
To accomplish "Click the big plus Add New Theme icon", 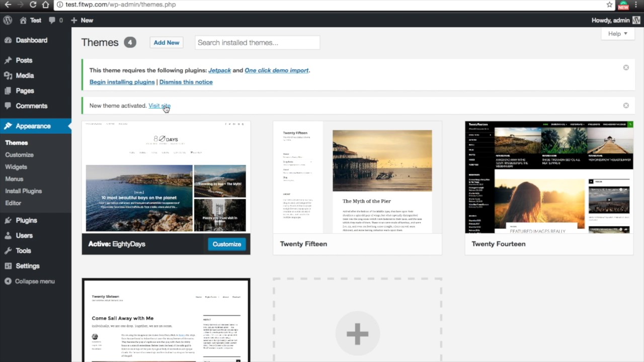I will click(x=357, y=334).
